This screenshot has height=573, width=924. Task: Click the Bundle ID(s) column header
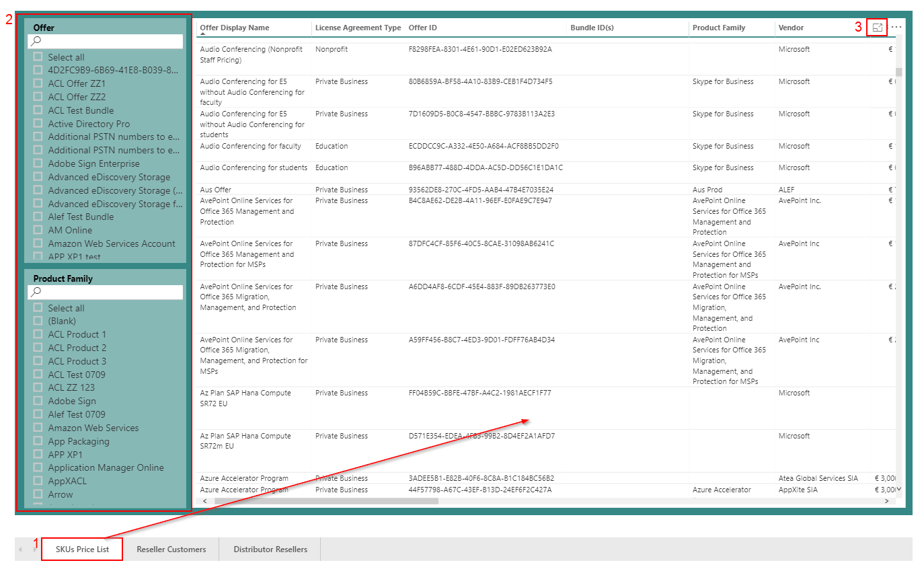592,28
